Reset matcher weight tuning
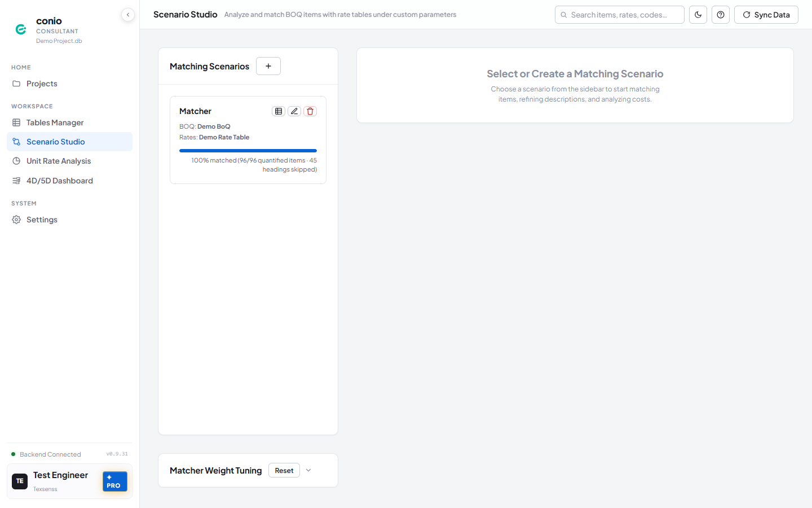812x508 pixels. coord(284,470)
